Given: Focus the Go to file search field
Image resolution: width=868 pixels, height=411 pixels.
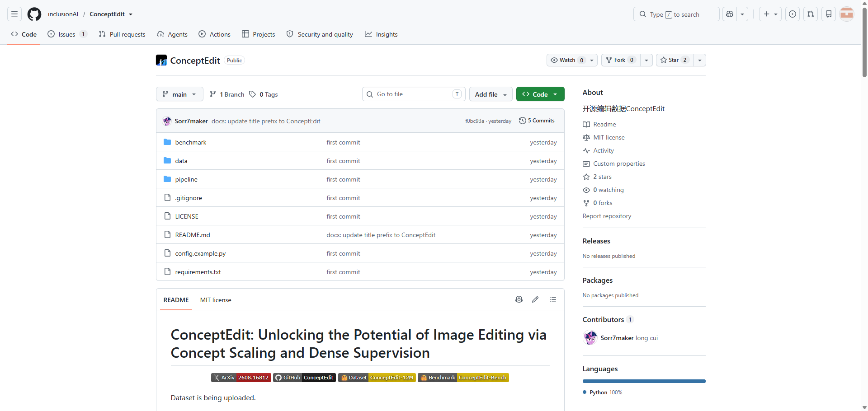Looking at the screenshot, I should [x=414, y=94].
